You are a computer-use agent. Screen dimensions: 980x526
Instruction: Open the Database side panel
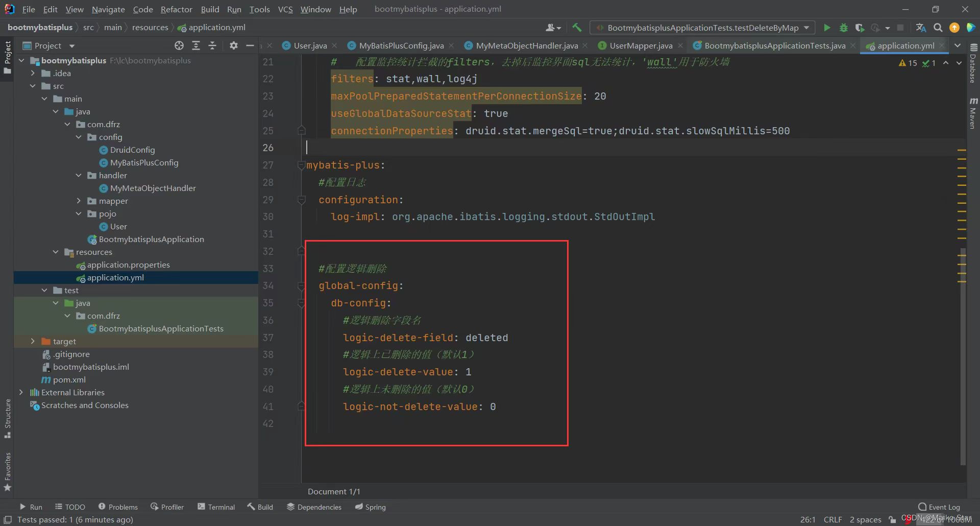click(973, 64)
